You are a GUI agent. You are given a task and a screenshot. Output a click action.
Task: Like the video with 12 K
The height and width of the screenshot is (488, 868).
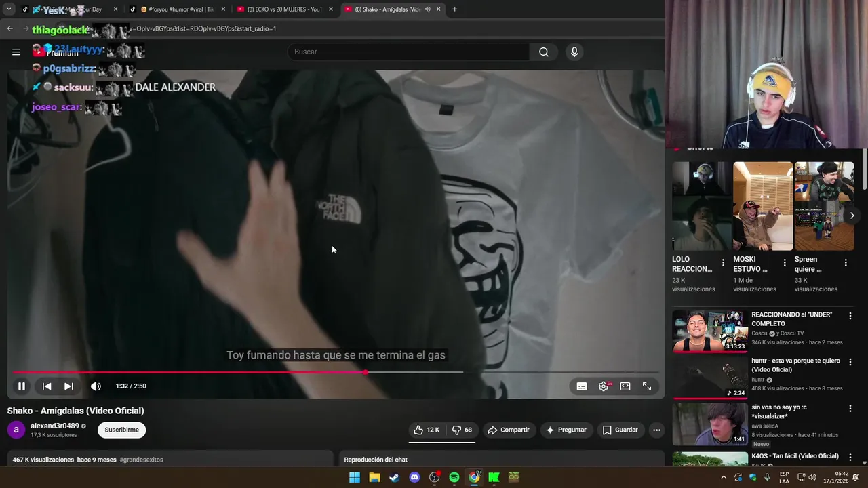pyautogui.click(x=427, y=430)
